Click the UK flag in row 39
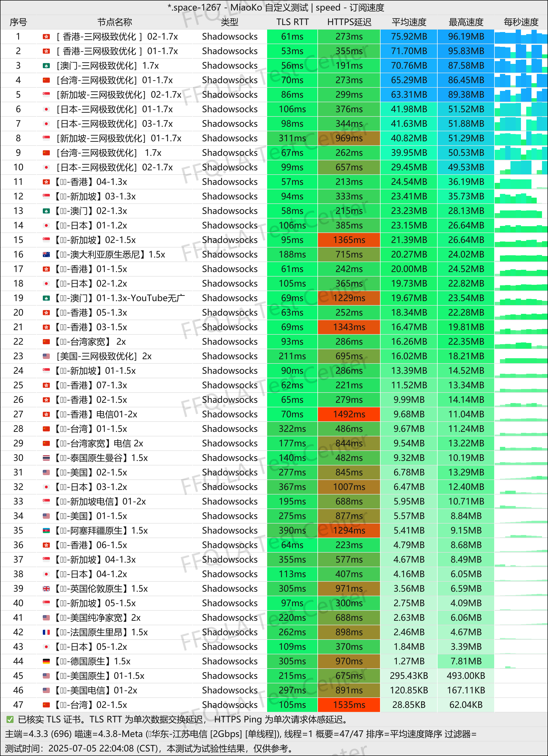Screen dimensions: 548x756 point(46,589)
